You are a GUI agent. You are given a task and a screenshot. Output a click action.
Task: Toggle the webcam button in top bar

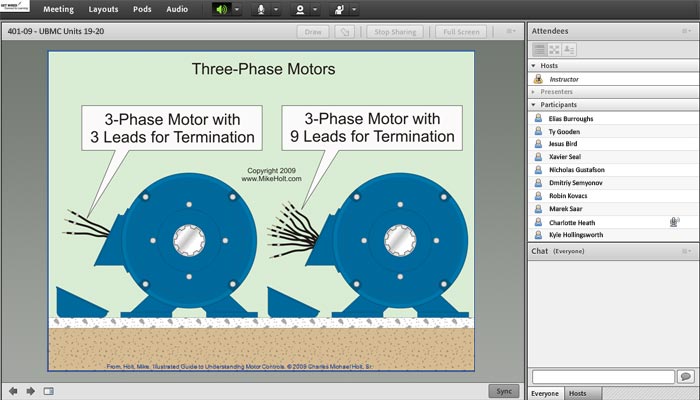301,9
